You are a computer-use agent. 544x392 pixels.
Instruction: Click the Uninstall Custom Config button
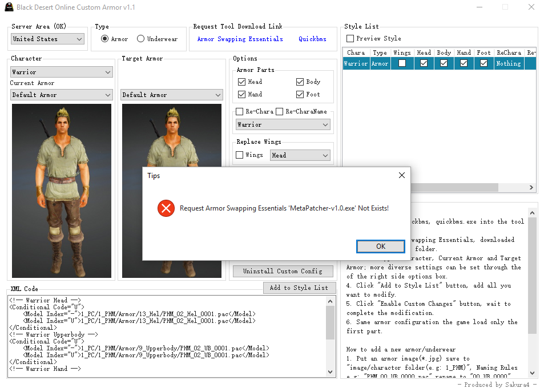(x=283, y=271)
